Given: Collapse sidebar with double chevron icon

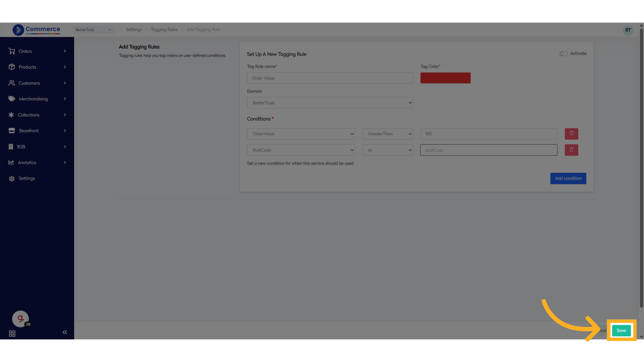Looking at the screenshot, I should (65, 332).
